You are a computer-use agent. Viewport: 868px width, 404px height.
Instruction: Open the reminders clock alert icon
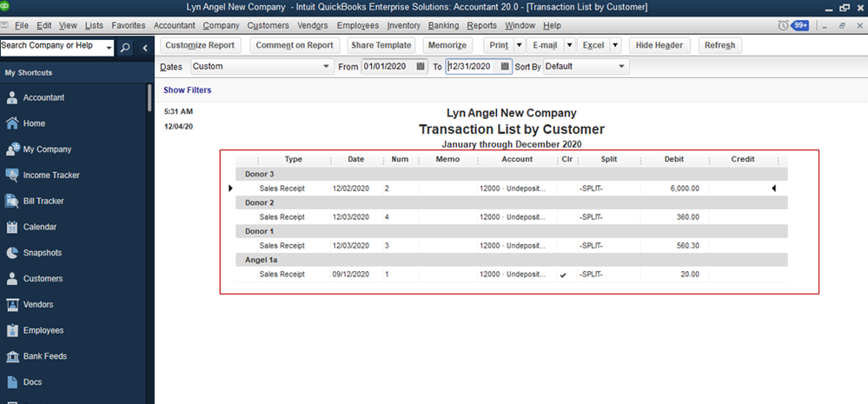coord(783,25)
